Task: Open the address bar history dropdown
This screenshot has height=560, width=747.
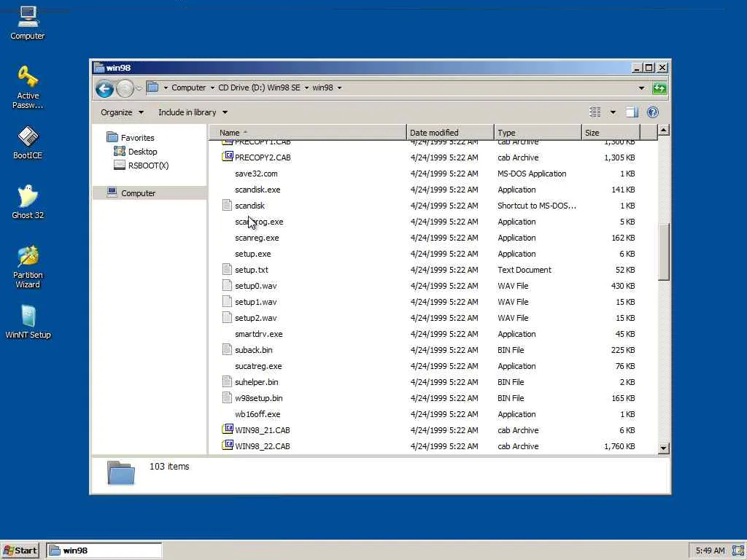Action: click(641, 88)
